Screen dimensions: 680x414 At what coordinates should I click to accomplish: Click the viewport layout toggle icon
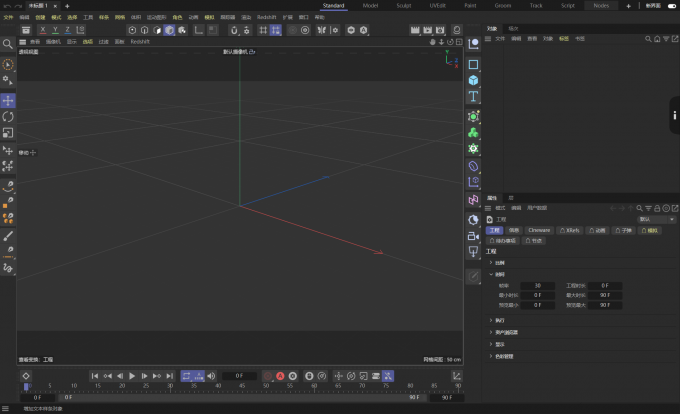[x=459, y=42]
